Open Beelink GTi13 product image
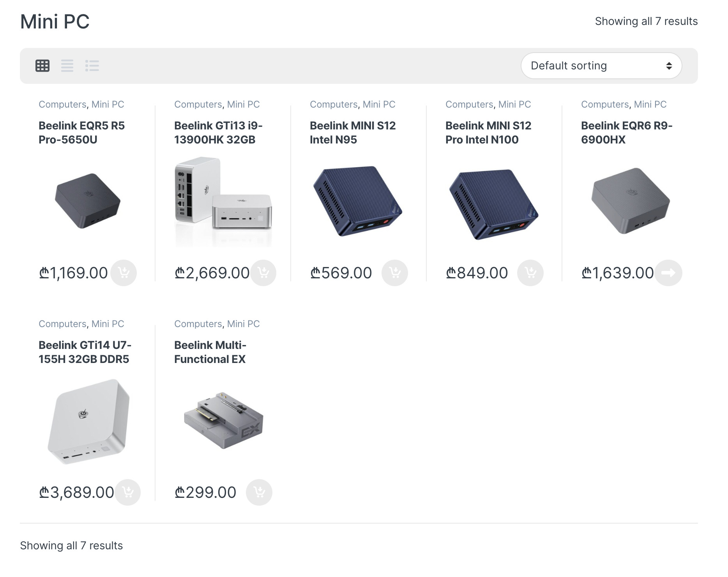 (x=223, y=202)
